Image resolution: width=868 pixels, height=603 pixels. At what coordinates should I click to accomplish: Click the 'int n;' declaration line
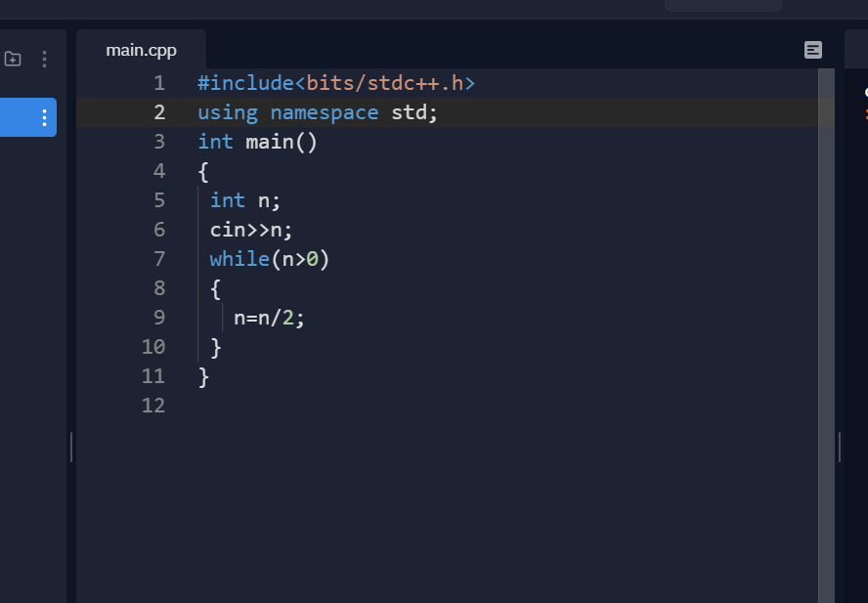pyautogui.click(x=245, y=200)
